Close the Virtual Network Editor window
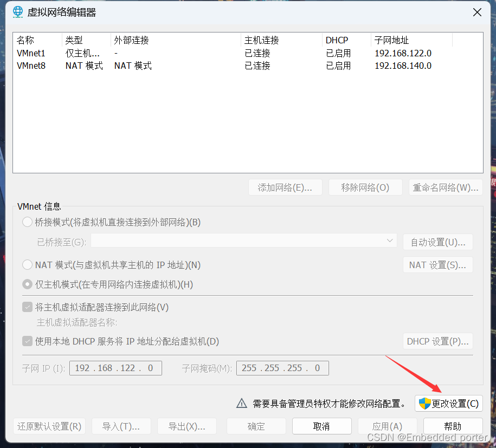Image resolution: width=496 pixels, height=448 pixels. pos(477,12)
